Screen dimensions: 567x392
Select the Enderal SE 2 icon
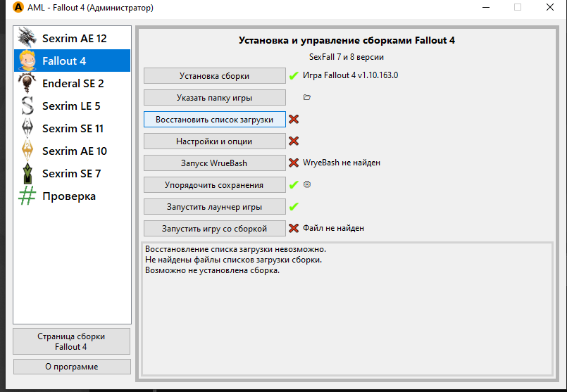click(27, 83)
